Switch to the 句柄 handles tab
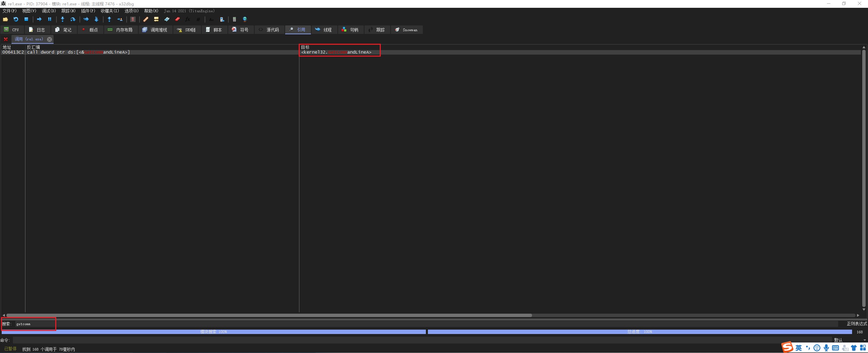Image resolution: width=868 pixels, height=353 pixels. coord(351,30)
